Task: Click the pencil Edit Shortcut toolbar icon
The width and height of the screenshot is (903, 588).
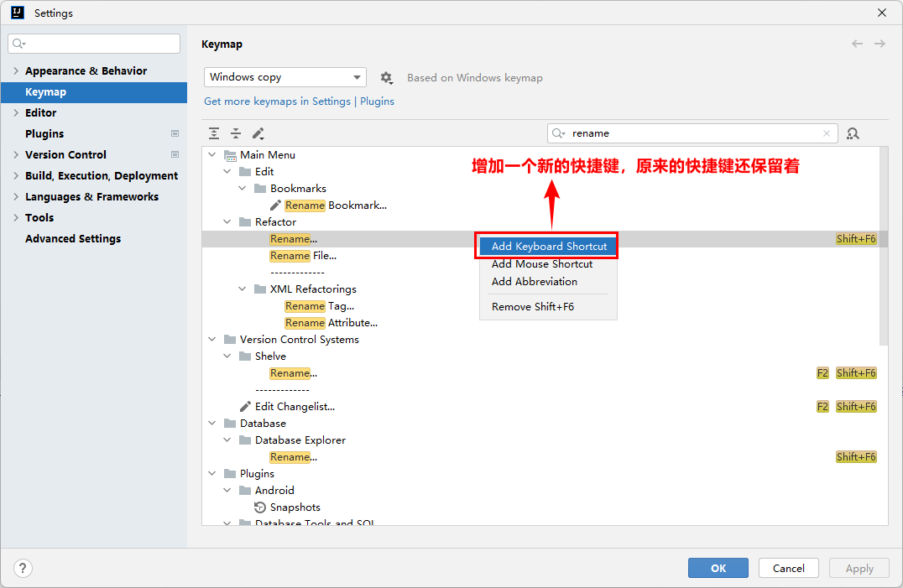Action: tap(258, 133)
